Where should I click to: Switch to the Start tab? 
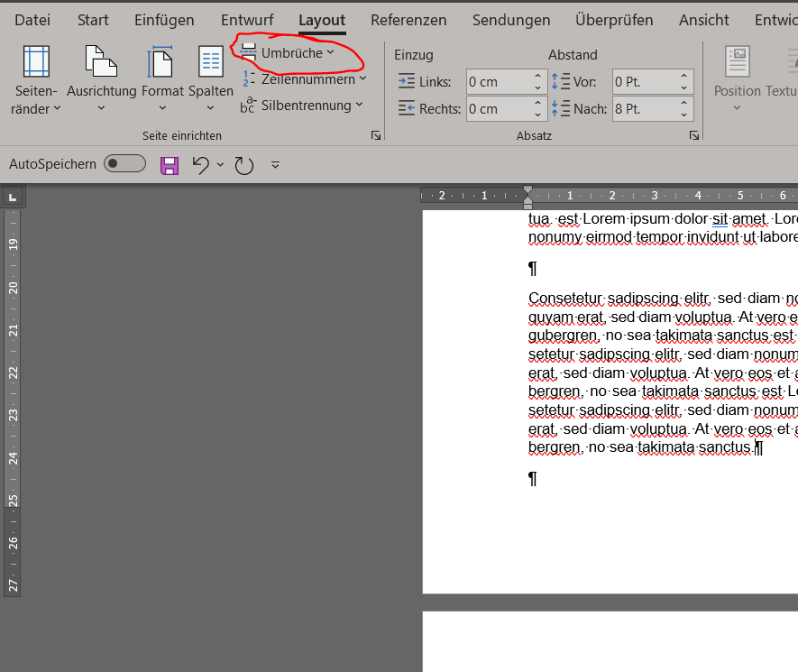click(93, 20)
